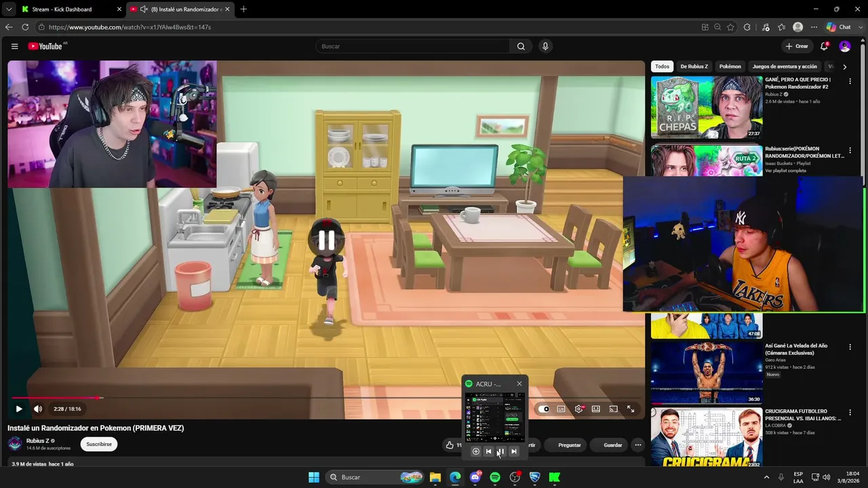The height and width of the screenshot is (488, 868).
Task: Toggle the autoplay switch in the player
Action: pos(544,409)
